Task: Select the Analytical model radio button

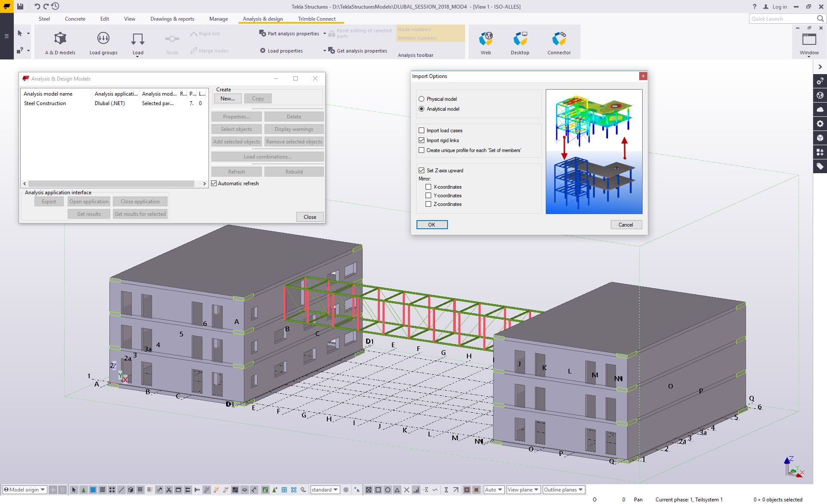Action: [x=422, y=109]
